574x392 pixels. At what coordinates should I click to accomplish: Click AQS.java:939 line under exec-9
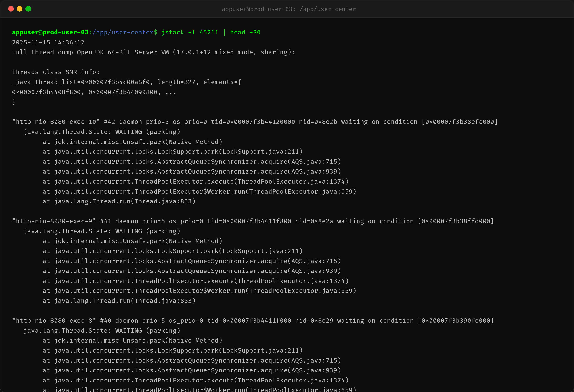click(x=192, y=271)
